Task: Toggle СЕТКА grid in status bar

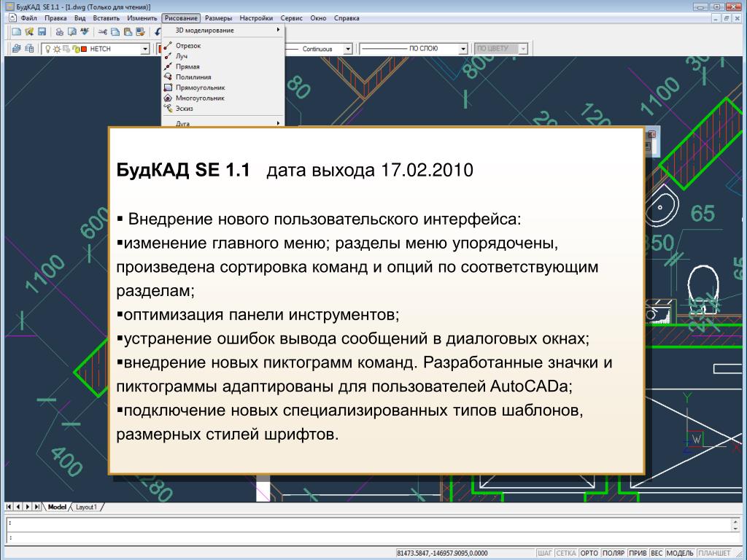Action: click(x=566, y=553)
